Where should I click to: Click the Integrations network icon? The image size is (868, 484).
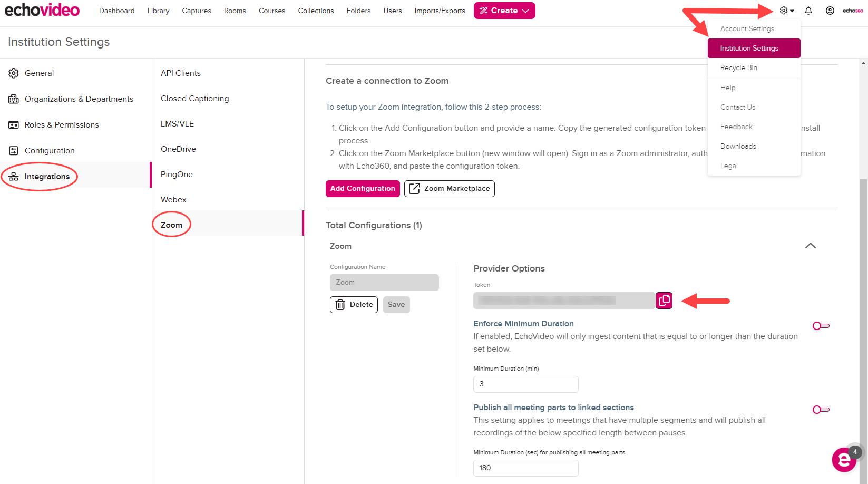[14, 177]
